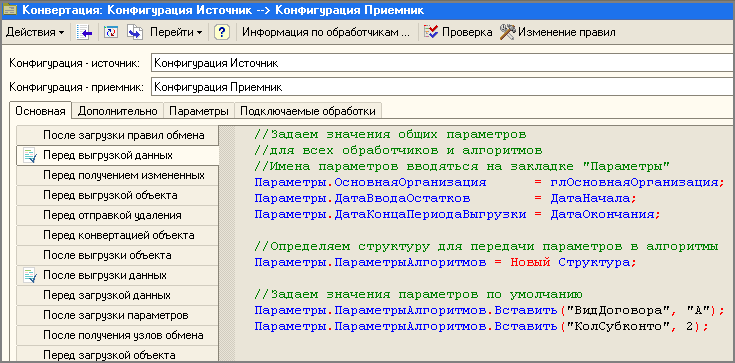
Task: Click the Проверка checkmark icon
Action: coord(431,32)
